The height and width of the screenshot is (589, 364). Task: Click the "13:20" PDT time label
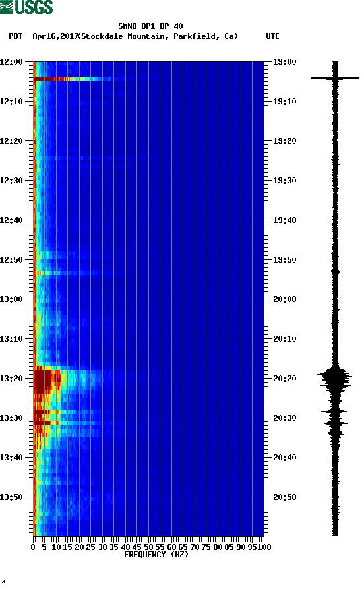click(11, 379)
